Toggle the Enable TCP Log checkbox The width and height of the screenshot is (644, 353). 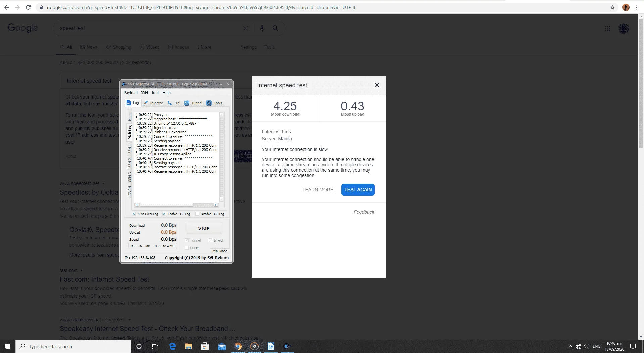(x=164, y=214)
